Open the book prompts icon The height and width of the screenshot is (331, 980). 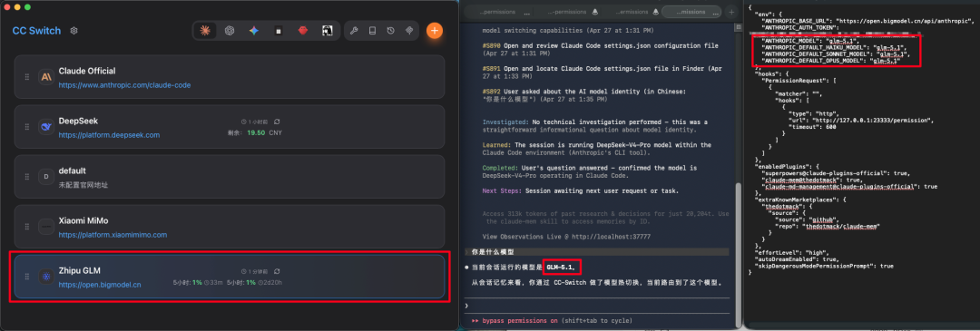tap(373, 30)
